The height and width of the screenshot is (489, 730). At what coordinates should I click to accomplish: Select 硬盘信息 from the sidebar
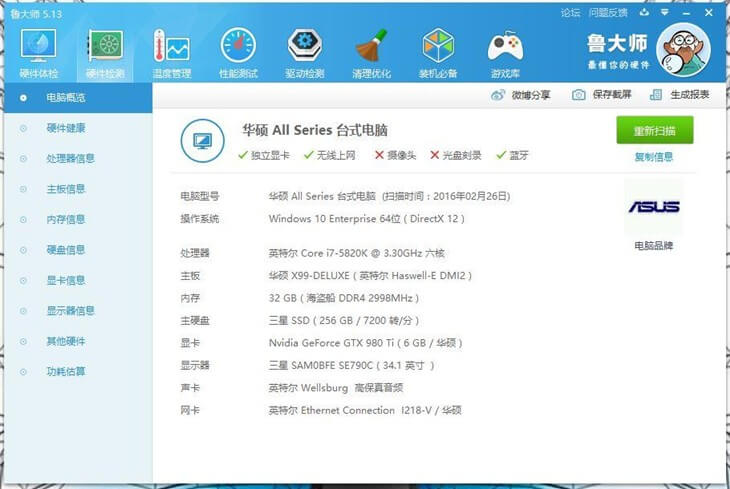click(x=66, y=250)
